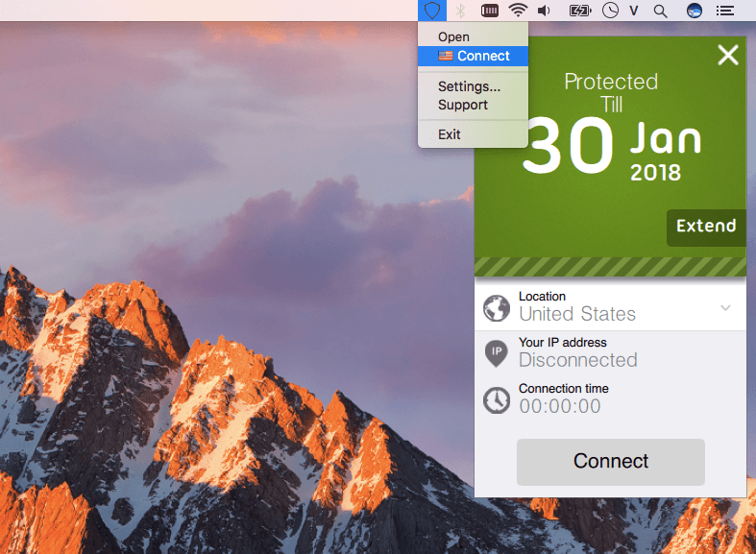
Task: Open the memory chip status icon
Action: coord(489,11)
